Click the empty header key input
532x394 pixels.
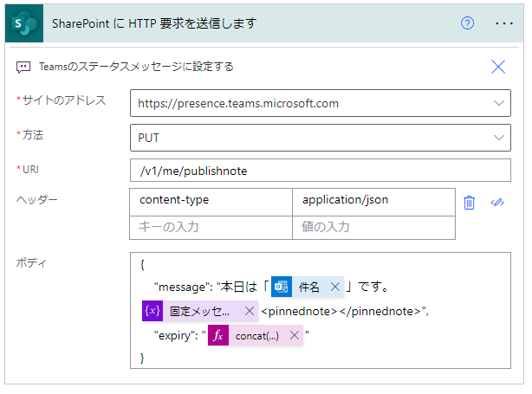(x=211, y=227)
